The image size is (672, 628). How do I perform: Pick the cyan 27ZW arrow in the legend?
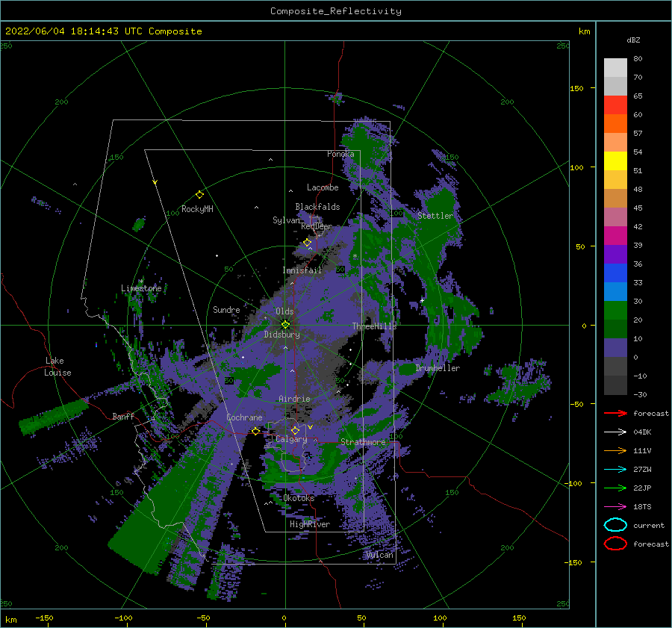coord(615,470)
